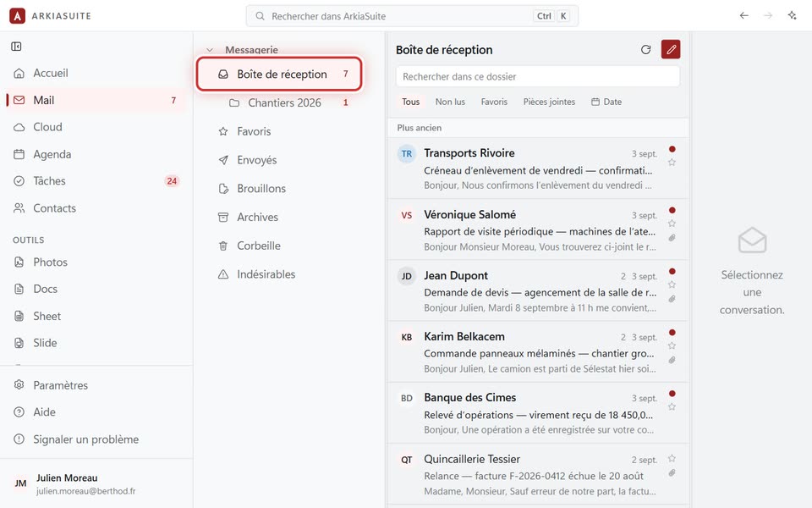Collapse the left sidebar panel icon
The image size is (812, 508).
pos(17,47)
